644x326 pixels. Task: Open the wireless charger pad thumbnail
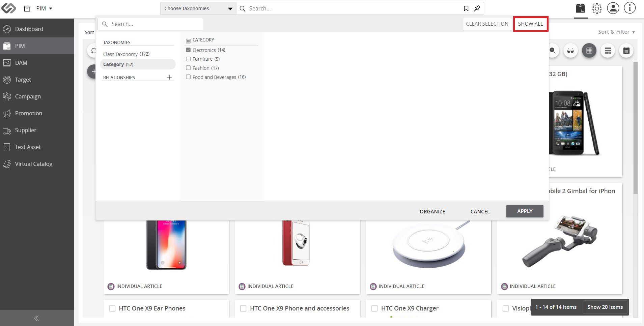pos(431,244)
